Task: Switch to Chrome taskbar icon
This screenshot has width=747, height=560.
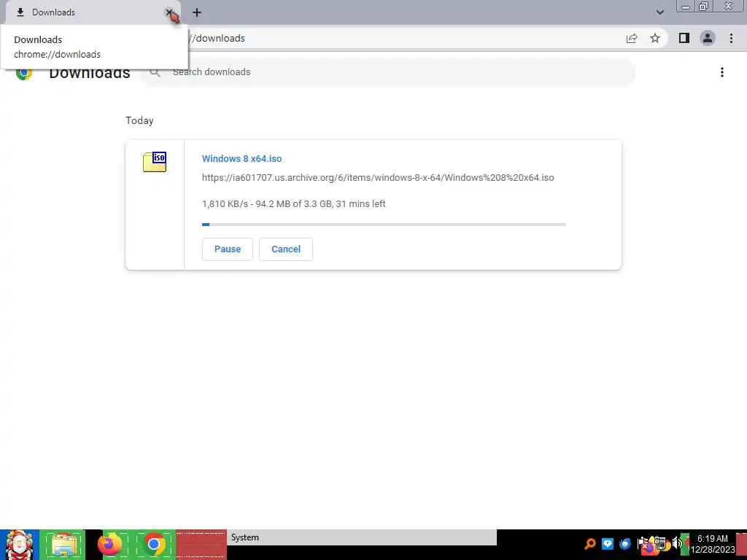Action: coord(154,545)
